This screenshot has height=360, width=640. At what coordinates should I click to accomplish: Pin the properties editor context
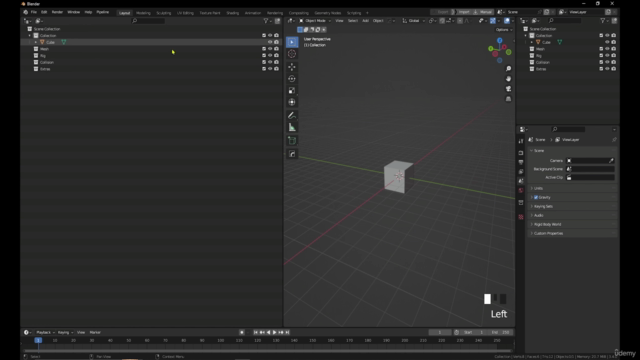pyautogui.click(x=614, y=140)
